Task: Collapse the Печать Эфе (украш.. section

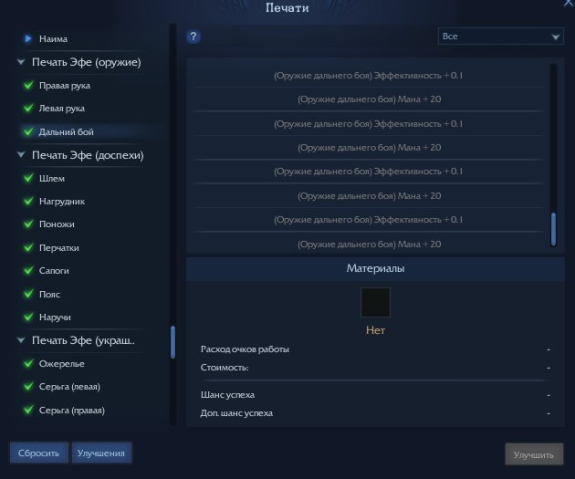Action: click(21, 340)
